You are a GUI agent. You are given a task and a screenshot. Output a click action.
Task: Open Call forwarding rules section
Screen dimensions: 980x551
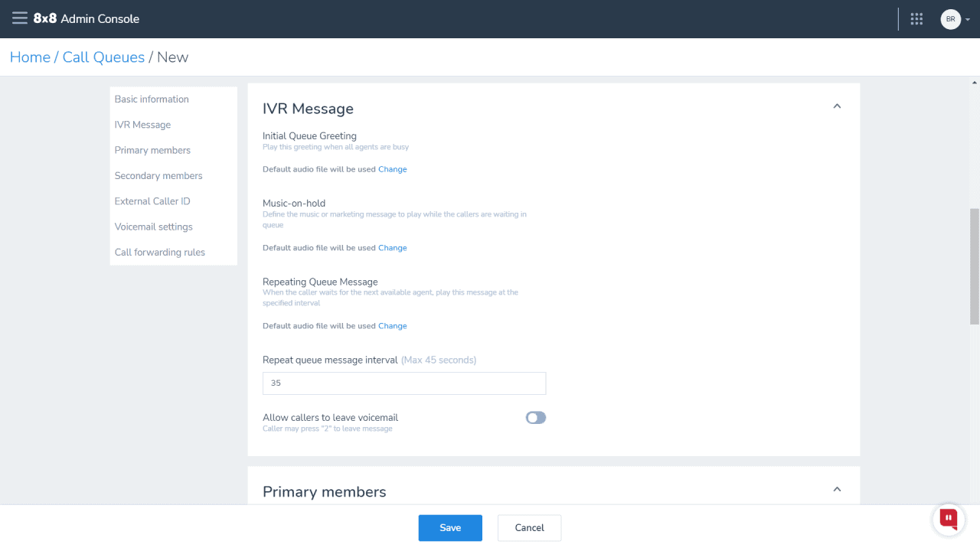click(159, 253)
